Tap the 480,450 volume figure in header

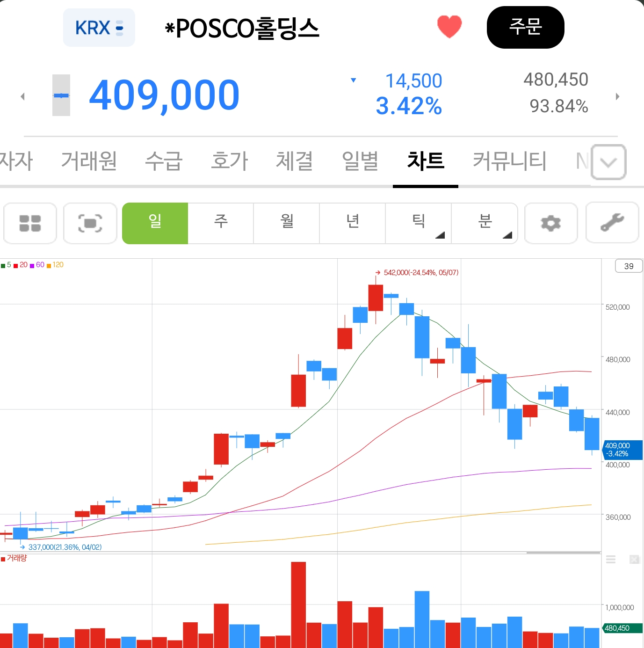point(556,80)
